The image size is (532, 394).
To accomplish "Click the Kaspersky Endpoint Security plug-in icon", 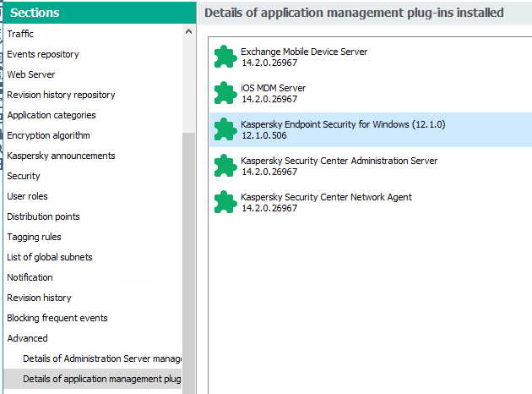I will tap(225, 129).
